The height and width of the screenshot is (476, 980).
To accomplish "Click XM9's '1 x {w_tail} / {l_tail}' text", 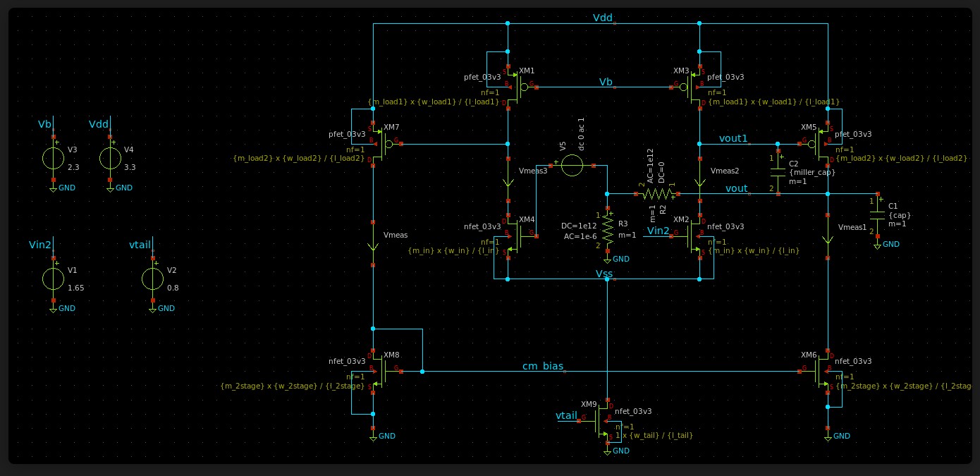I will point(654,436).
